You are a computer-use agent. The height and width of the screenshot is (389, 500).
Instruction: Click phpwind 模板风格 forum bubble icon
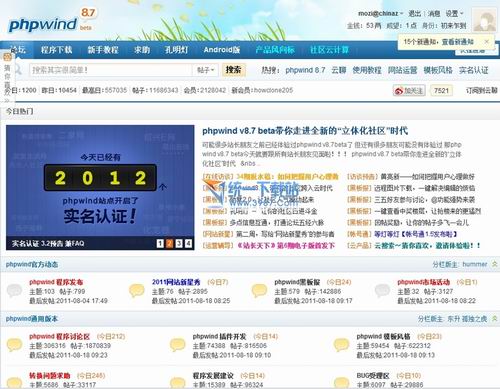(x=341, y=345)
